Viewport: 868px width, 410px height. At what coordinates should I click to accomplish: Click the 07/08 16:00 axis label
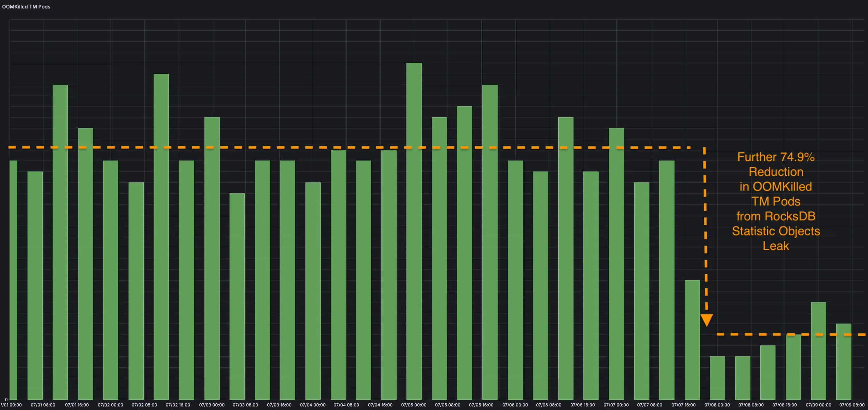tap(785, 405)
